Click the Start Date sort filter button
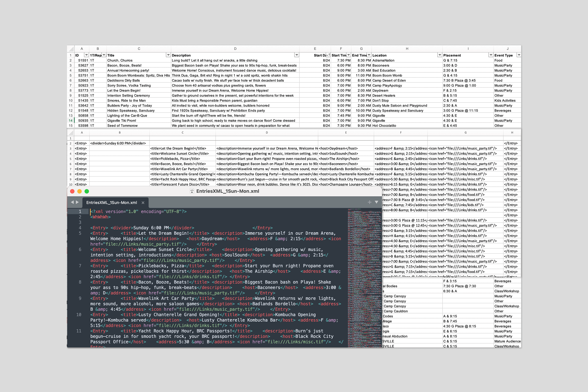 328,55
